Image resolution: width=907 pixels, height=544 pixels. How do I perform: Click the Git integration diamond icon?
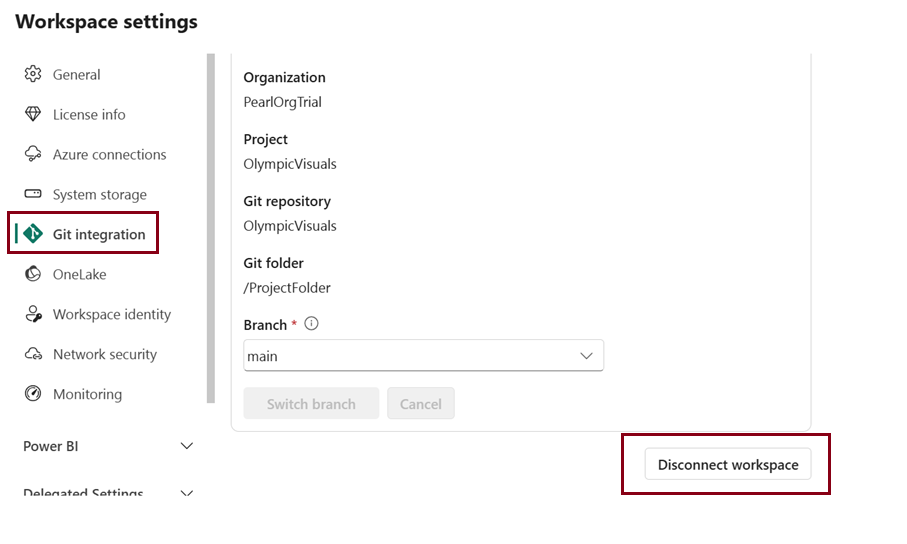coord(34,234)
